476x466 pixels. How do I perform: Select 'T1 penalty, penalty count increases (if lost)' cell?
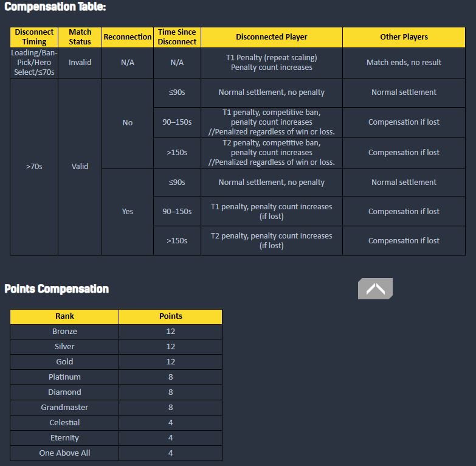[271, 212]
